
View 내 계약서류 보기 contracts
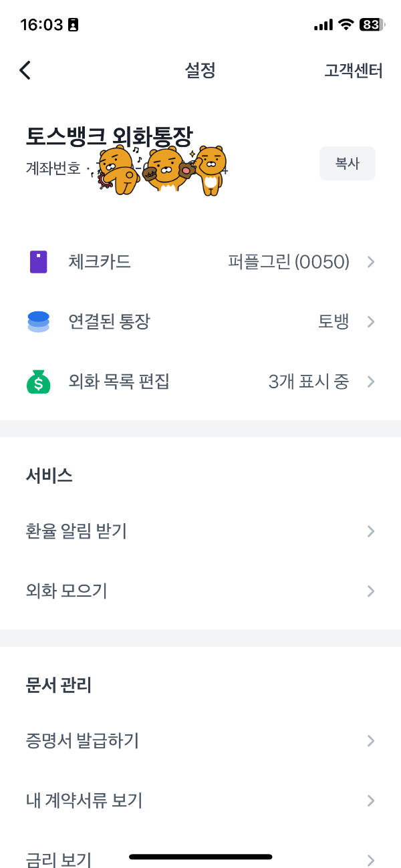tap(200, 800)
